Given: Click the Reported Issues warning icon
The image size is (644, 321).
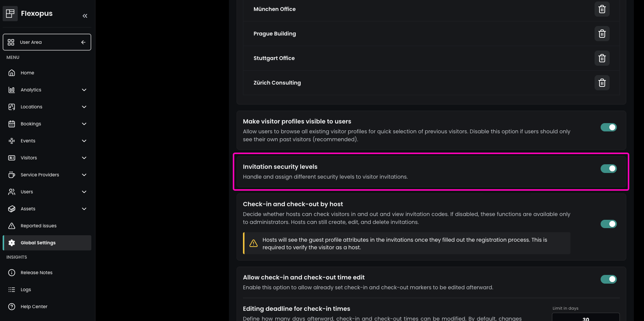Looking at the screenshot, I should (12, 226).
